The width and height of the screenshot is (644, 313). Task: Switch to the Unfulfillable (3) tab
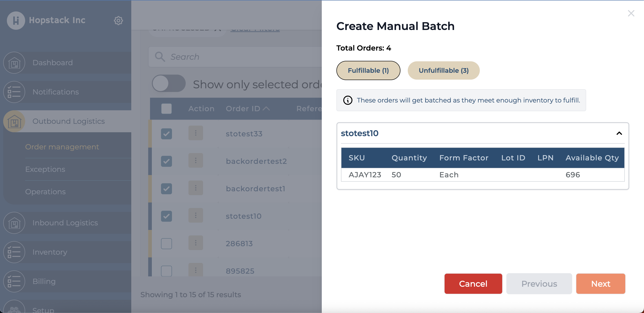[443, 70]
